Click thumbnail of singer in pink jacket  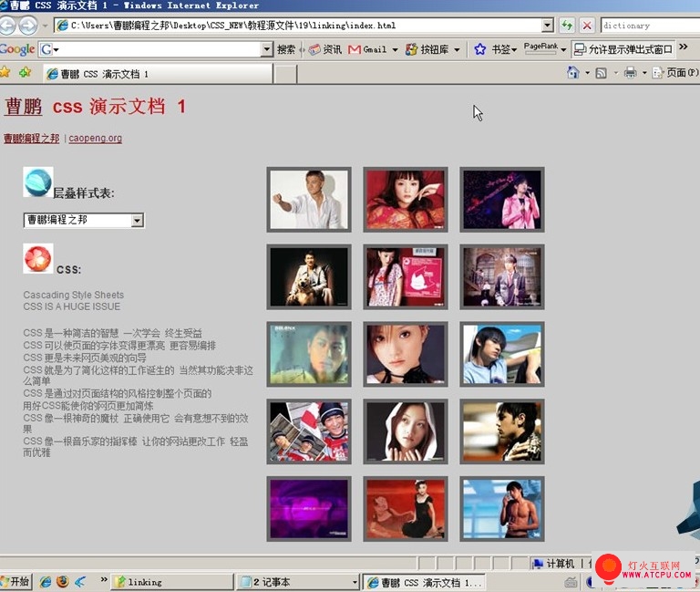coord(502,200)
